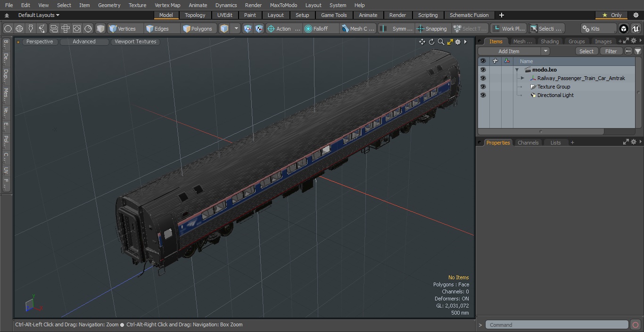Click viewport maximize arrows icon
Image resolution: width=644 pixels, height=332 pixels.
coord(450,42)
